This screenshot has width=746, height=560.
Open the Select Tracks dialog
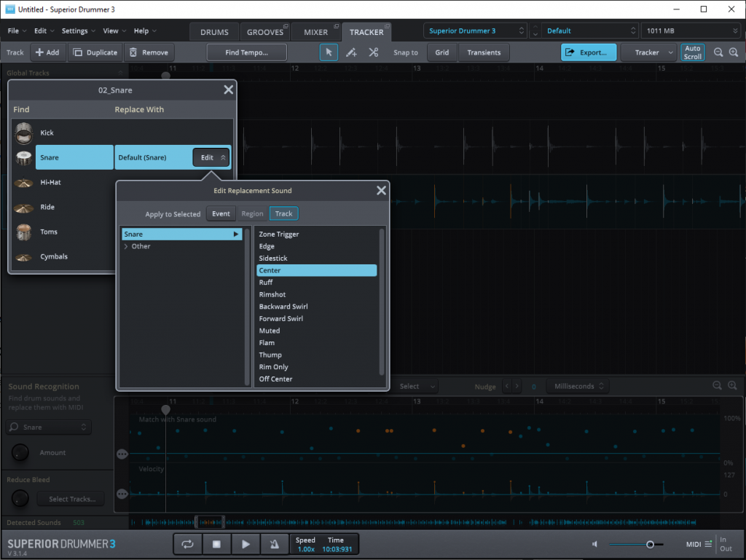click(70, 498)
